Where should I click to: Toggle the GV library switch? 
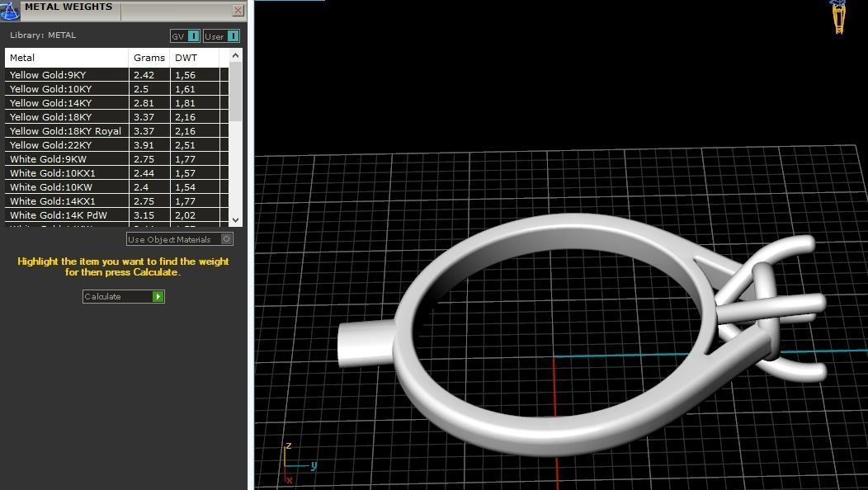(185, 36)
